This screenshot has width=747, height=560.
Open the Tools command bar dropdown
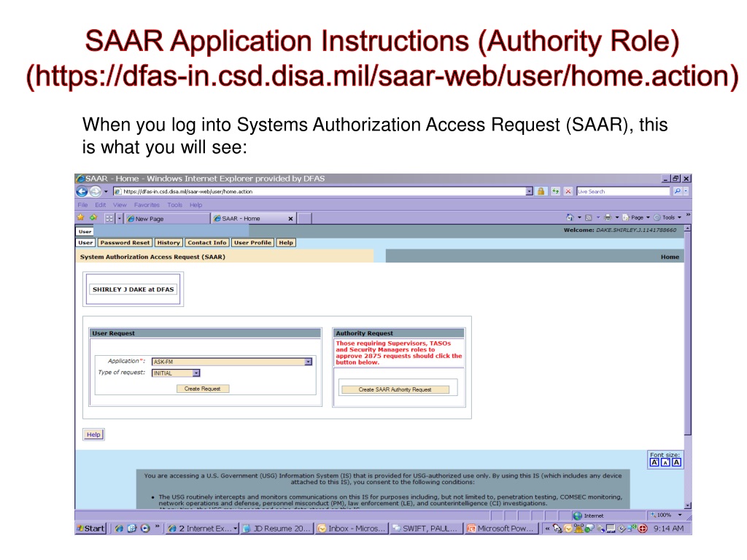click(x=668, y=217)
